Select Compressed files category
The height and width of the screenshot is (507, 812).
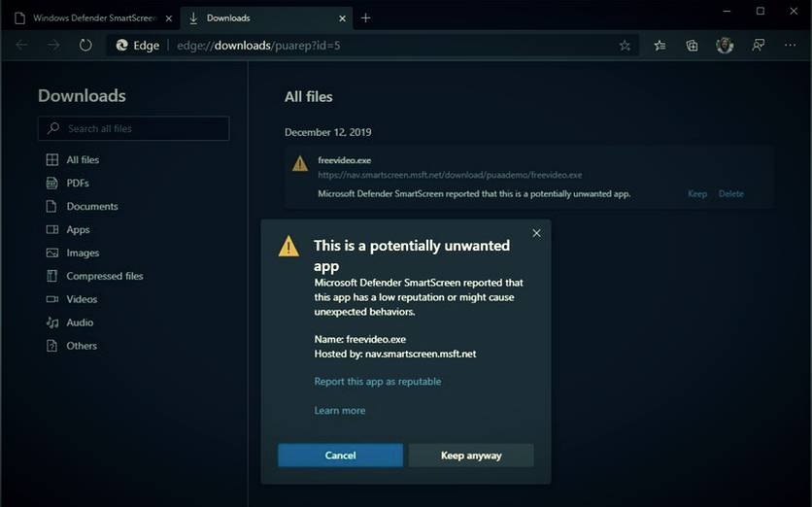click(x=104, y=276)
